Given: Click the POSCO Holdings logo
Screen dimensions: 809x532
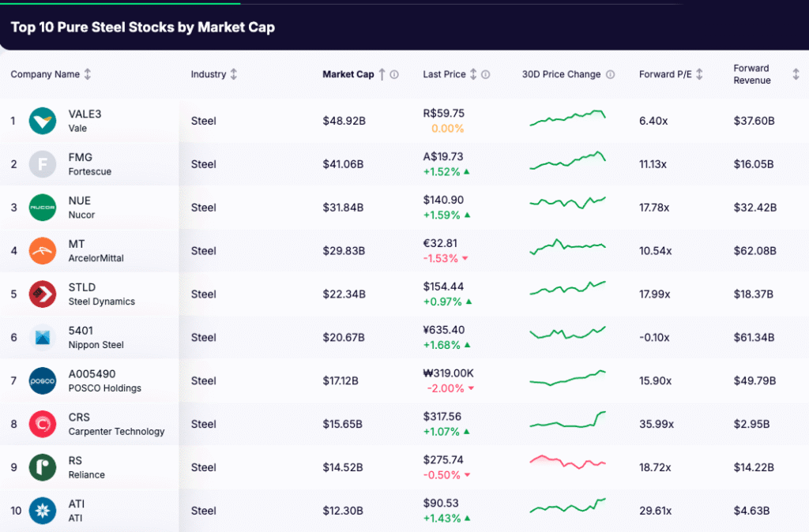Looking at the screenshot, I should (x=43, y=380).
